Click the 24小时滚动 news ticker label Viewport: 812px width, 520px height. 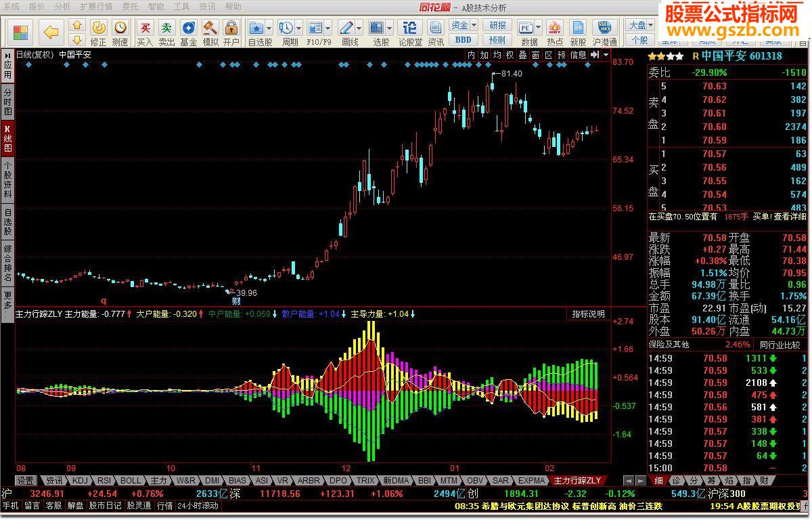tap(198, 506)
